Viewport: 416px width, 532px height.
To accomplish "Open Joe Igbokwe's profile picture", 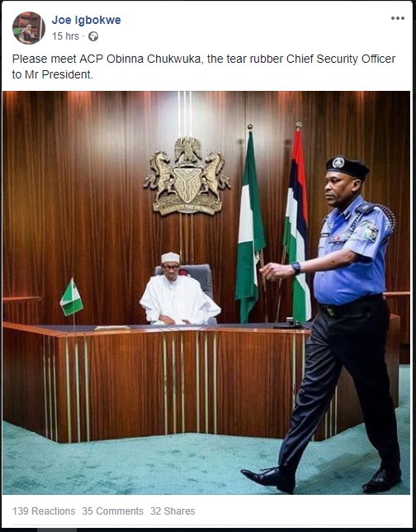I will coord(29,28).
